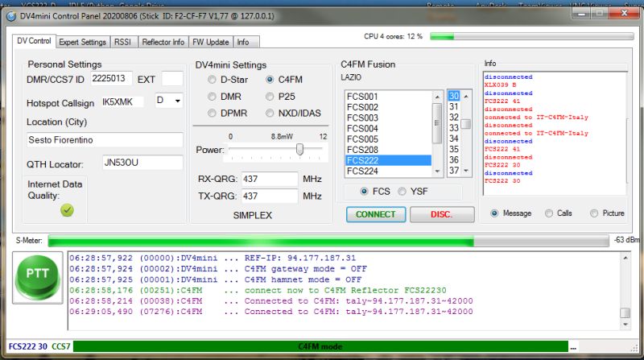Click the TX-QRG frequency field

coord(270,196)
